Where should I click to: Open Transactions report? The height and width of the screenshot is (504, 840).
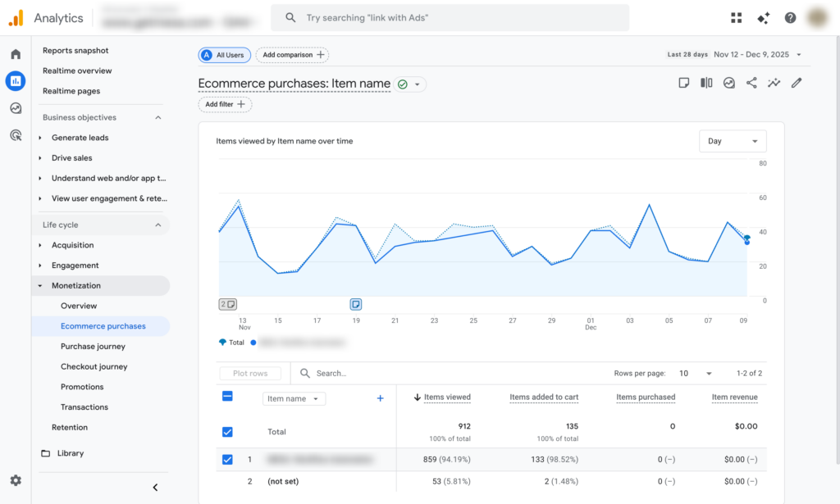pyautogui.click(x=84, y=407)
